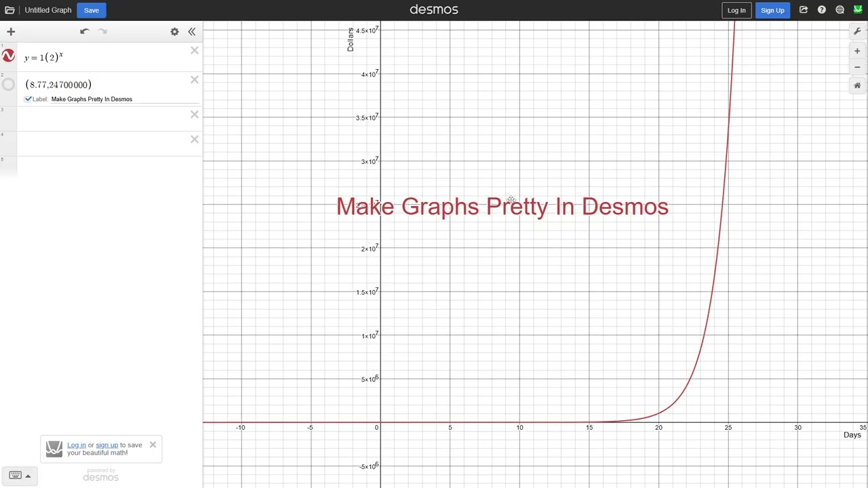The image size is (868, 488).
Task: Expand keyboard options arrow
Action: pyautogui.click(x=28, y=476)
